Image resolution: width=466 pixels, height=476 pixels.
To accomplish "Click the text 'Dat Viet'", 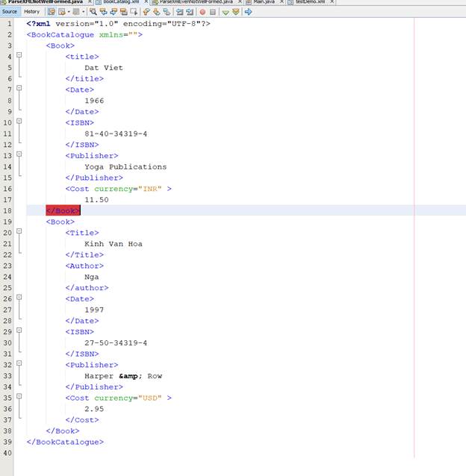I will click(104, 68).
